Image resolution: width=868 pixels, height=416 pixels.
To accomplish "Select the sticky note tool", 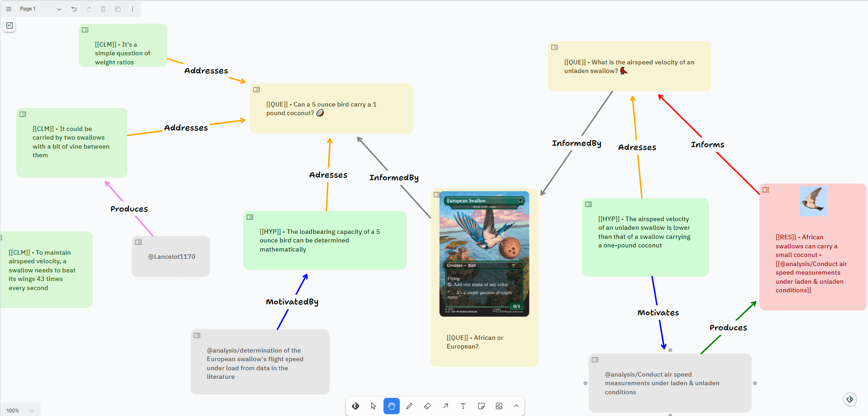I will click(481, 406).
